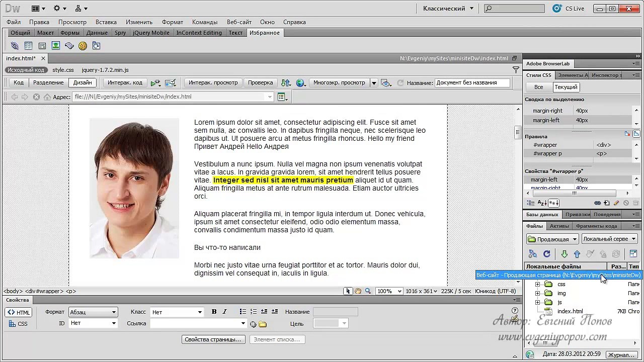This screenshot has width=644, height=362.
Task: Click the point-to-file target icon
Action: click(x=253, y=324)
